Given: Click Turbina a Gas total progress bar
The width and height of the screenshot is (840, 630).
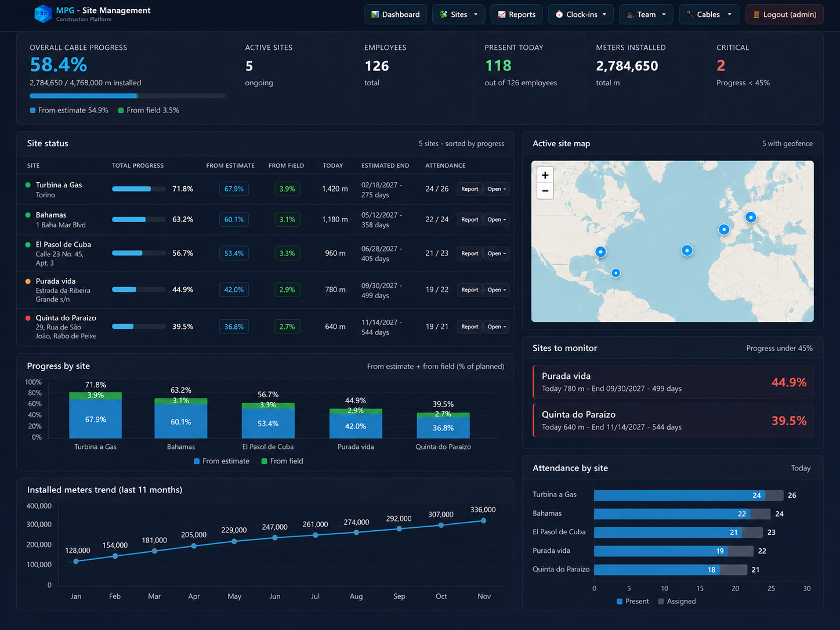Looking at the screenshot, I should pyautogui.click(x=139, y=189).
